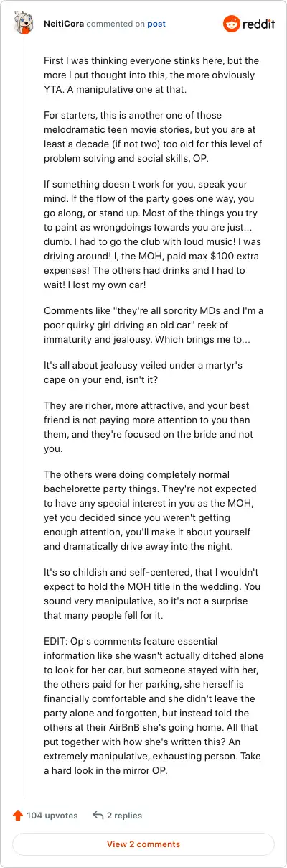Upvote the comment with the orange arrow
The height and width of the screenshot is (868, 287).
[18, 816]
